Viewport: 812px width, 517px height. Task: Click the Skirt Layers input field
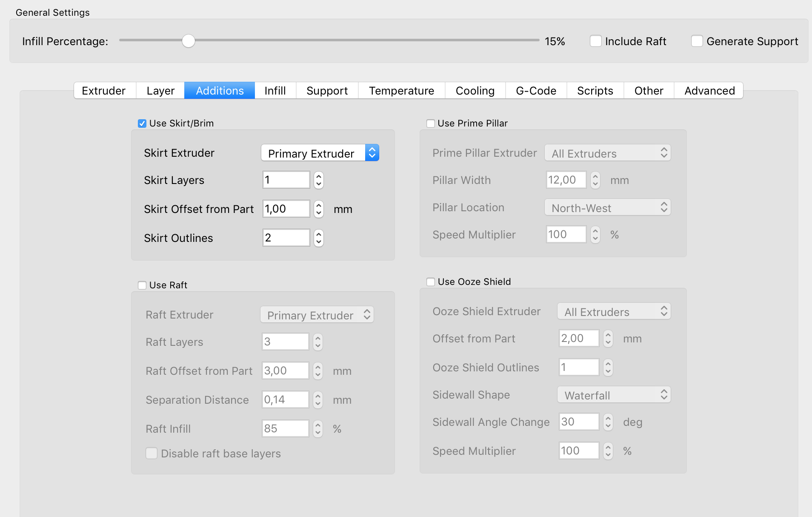point(286,180)
